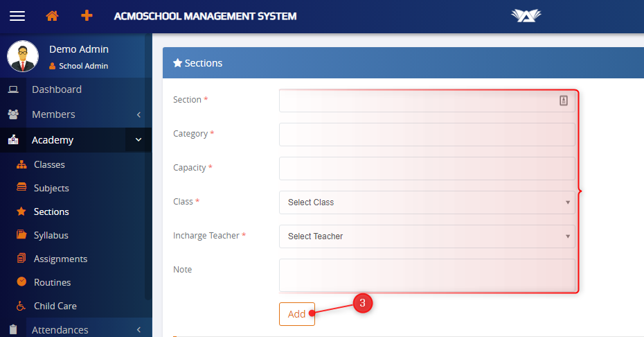The width and height of the screenshot is (644, 337).
Task: Click the orange plus icon
Action: (87, 15)
